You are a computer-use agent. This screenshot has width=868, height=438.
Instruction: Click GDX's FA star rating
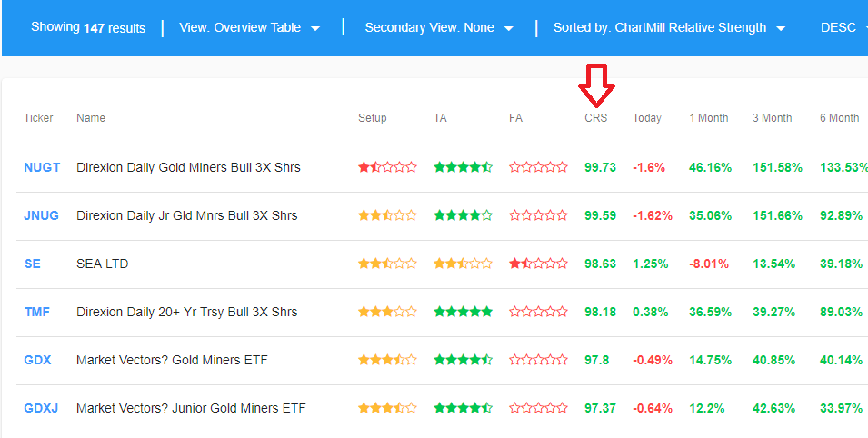coord(538,360)
